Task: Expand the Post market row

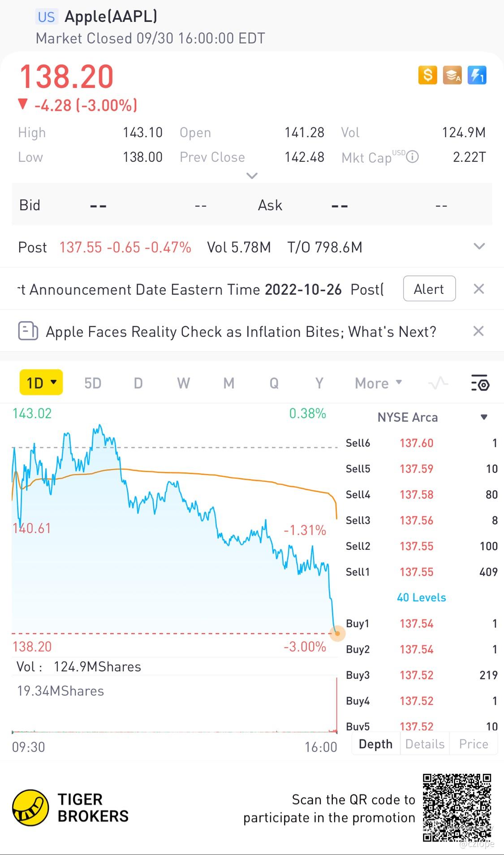Action: point(479,247)
